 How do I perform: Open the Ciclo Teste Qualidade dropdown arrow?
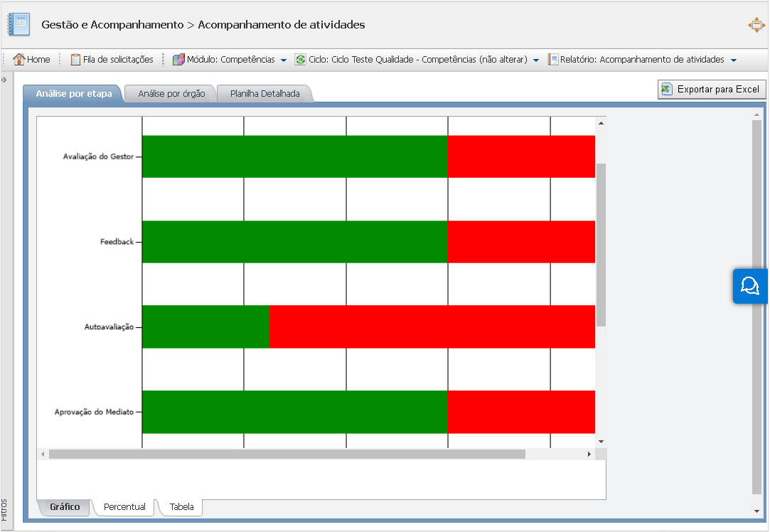click(536, 60)
